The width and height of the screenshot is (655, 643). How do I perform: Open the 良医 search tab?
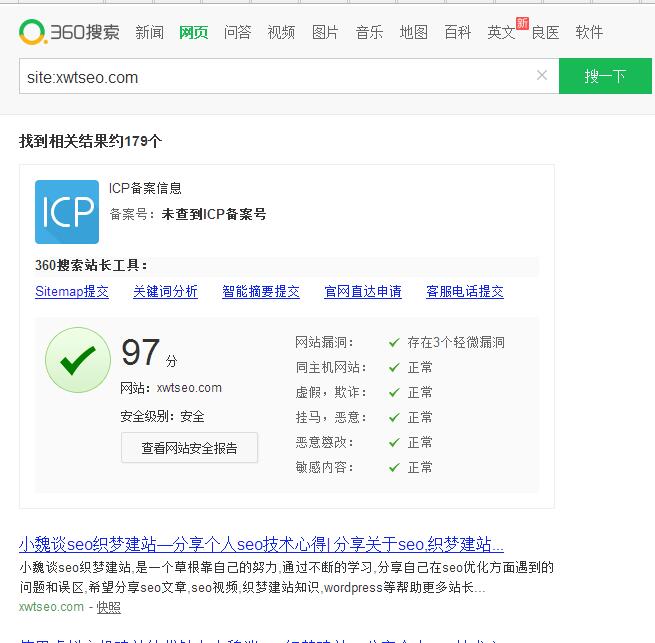point(545,33)
